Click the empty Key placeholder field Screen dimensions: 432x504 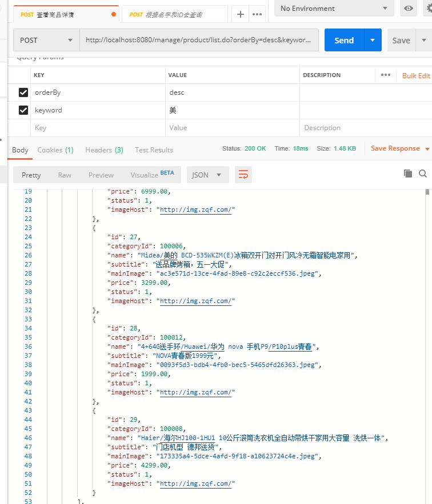click(x=98, y=128)
